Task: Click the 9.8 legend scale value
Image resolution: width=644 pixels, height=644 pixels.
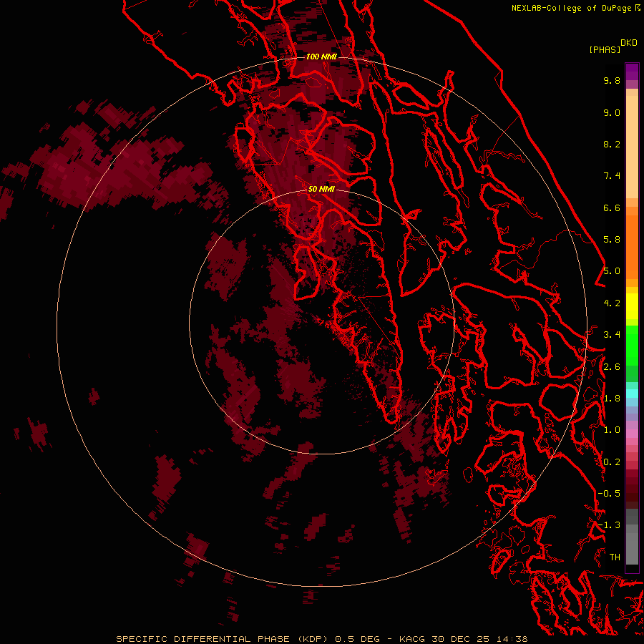Action: 612,80
